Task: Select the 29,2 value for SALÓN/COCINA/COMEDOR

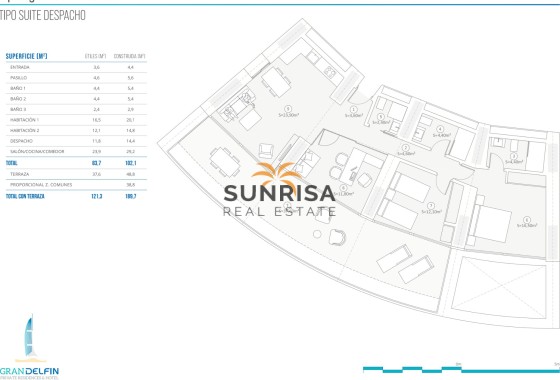Action: [131, 151]
